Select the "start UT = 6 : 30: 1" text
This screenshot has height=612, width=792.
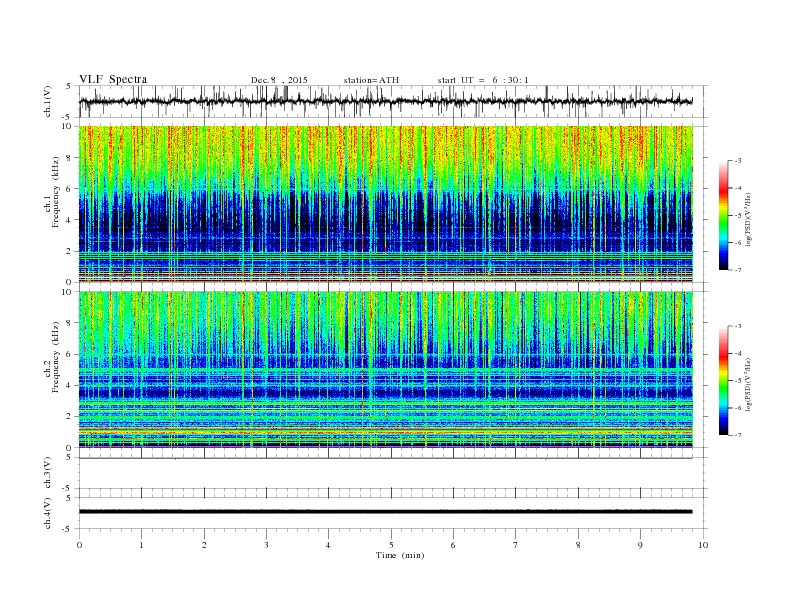[x=483, y=80]
